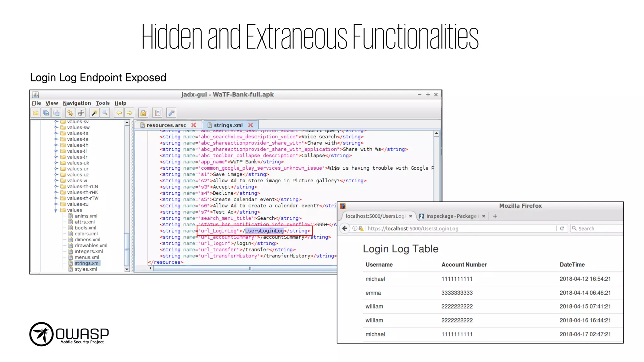Image resolution: width=644 pixels, height=362 pixels.
Task: Click the emma username cell
Action: (373, 293)
